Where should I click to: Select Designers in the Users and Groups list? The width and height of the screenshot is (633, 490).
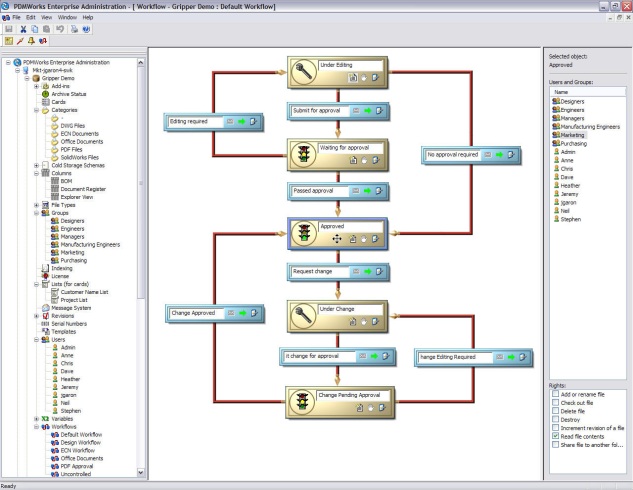tap(572, 102)
